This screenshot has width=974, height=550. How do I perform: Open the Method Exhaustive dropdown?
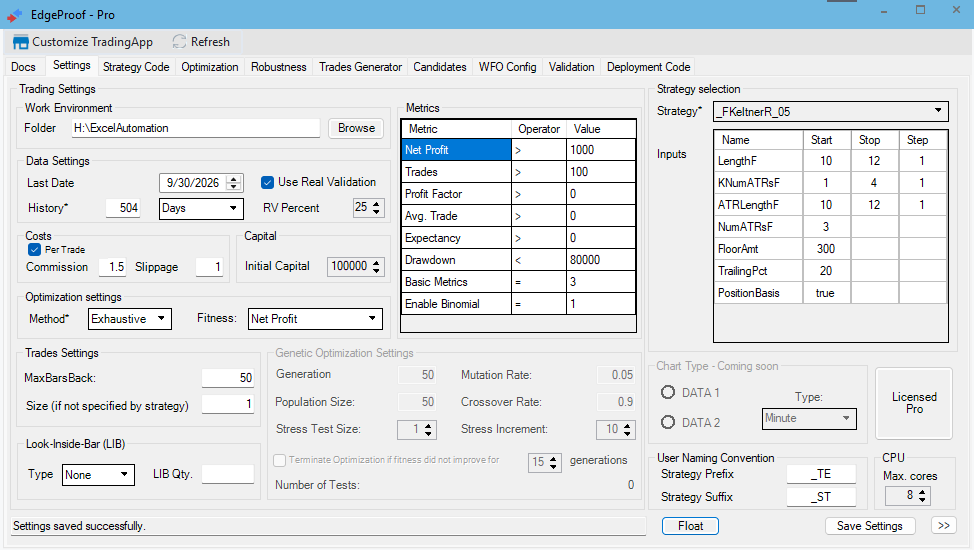pyautogui.click(x=130, y=319)
